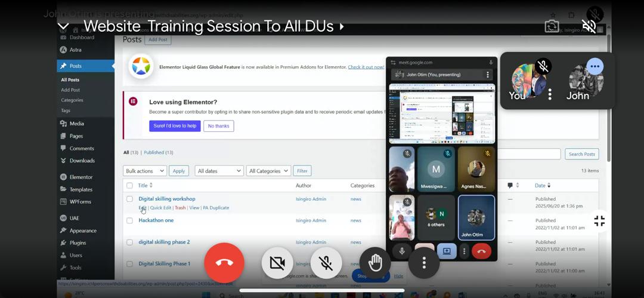Open three-dot menu beside John Otim presenting bar
This screenshot has height=298, width=644.
tap(488, 75)
